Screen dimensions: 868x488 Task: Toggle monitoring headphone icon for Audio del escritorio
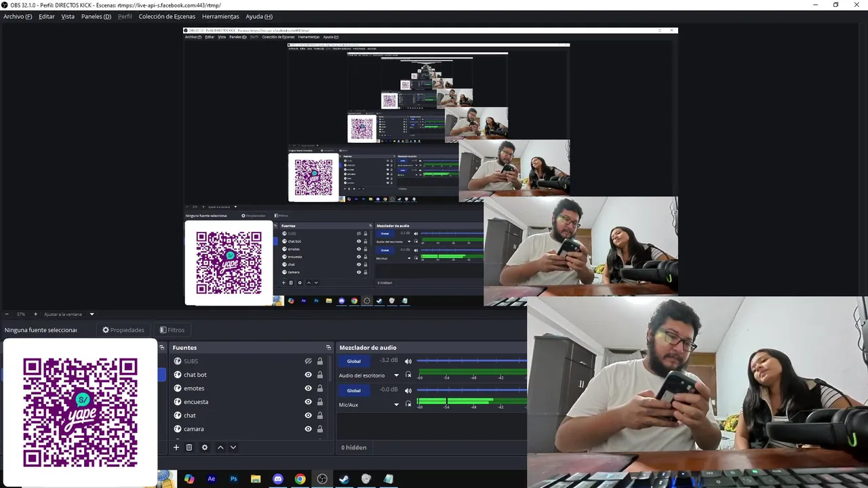(x=408, y=375)
